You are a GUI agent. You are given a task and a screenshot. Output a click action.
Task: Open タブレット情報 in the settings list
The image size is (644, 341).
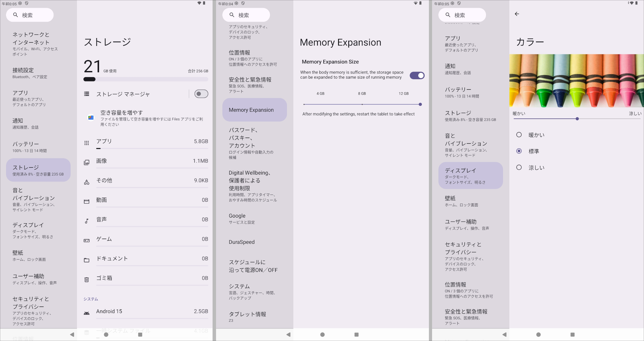[247, 317]
